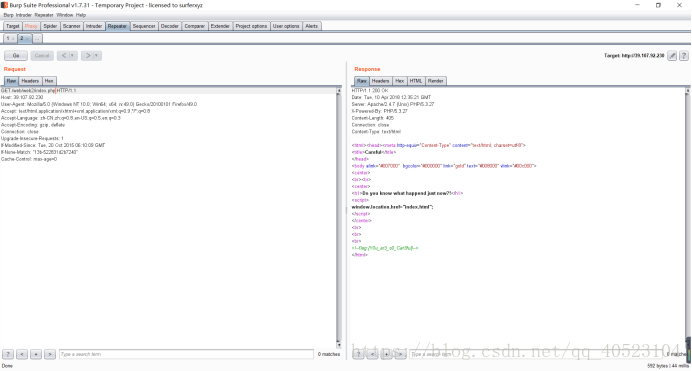Switch to the Decoder tab
Viewport: 692px width, 371px height.
click(x=170, y=26)
